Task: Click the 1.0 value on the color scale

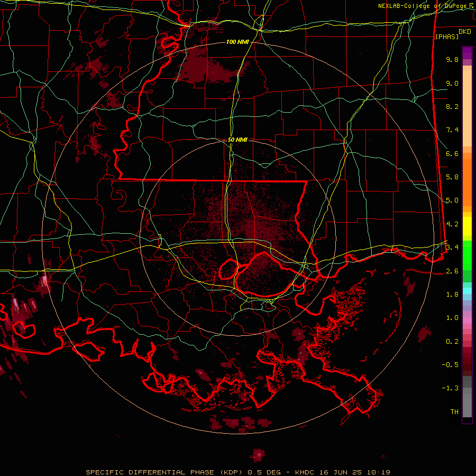Action: click(x=452, y=318)
